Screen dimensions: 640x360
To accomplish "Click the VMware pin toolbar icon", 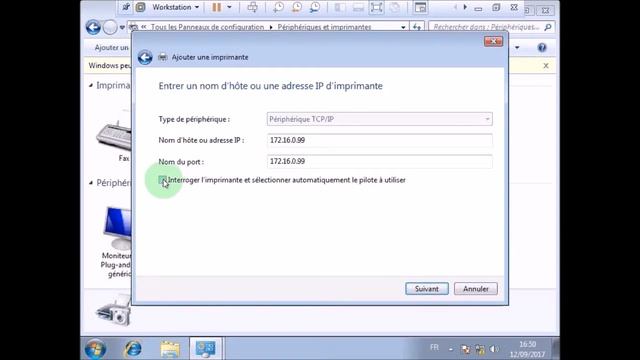I will [126, 7].
